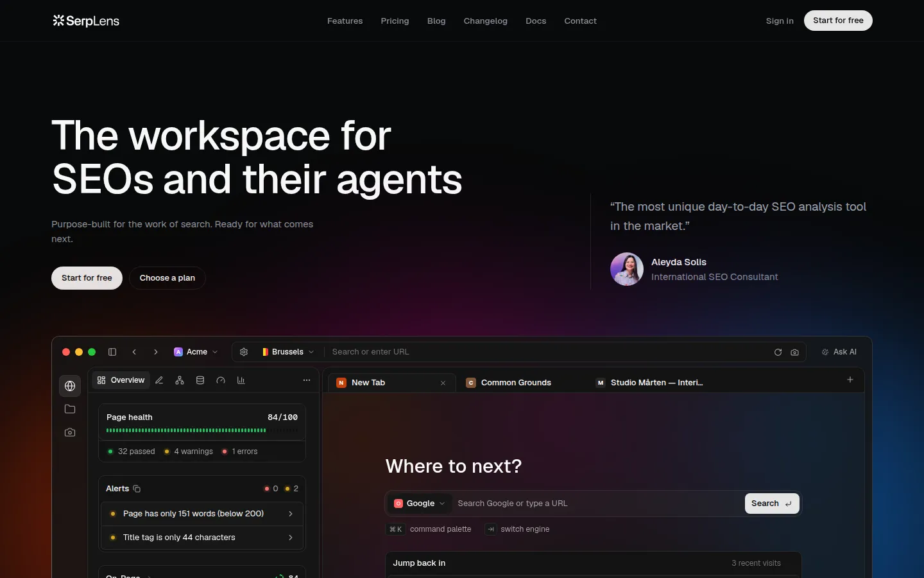The width and height of the screenshot is (924, 578).
Task: Click the Search button
Action: [x=772, y=504]
